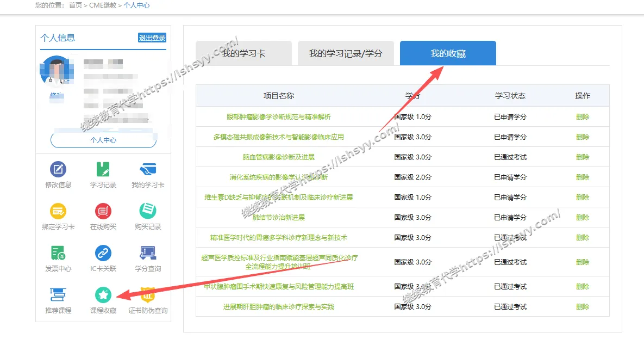
Task: Open course 消化系统疾病的影像学认识与诊断
Action: tap(278, 177)
